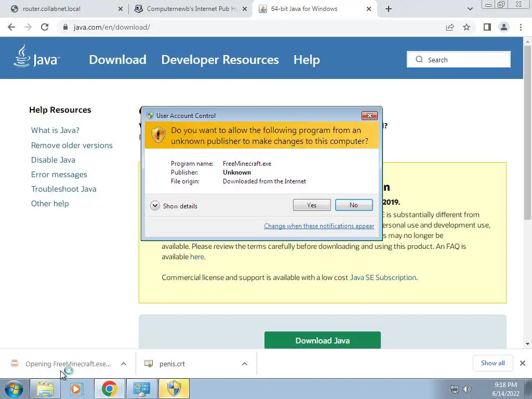Click the address bar URL
This screenshot has width=532, height=399.
click(x=112, y=27)
